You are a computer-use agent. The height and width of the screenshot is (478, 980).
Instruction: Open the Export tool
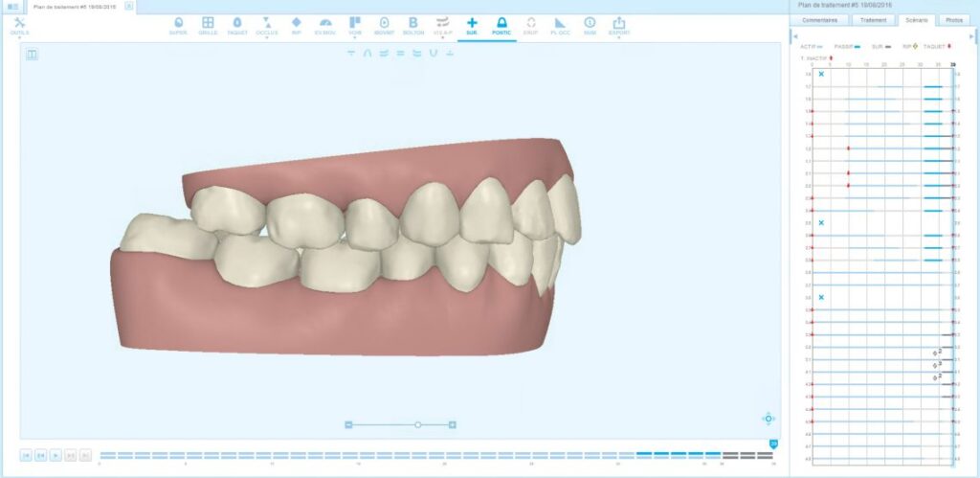click(x=618, y=25)
